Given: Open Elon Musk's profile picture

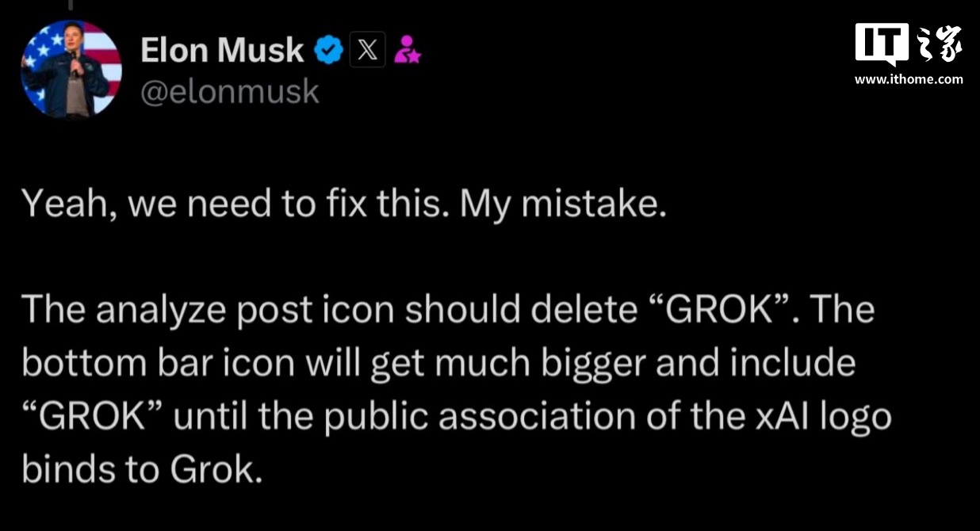Looking at the screenshot, I should 71,70.
